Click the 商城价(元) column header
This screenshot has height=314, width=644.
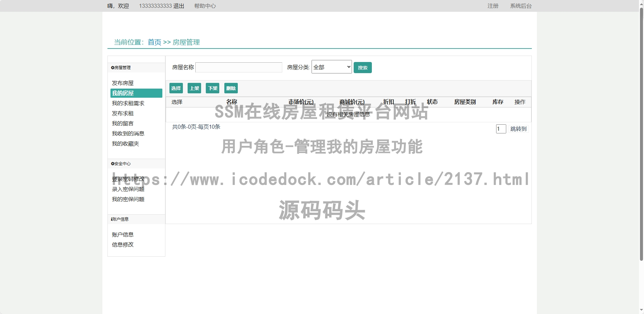pyautogui.click(x=352, y=102)
